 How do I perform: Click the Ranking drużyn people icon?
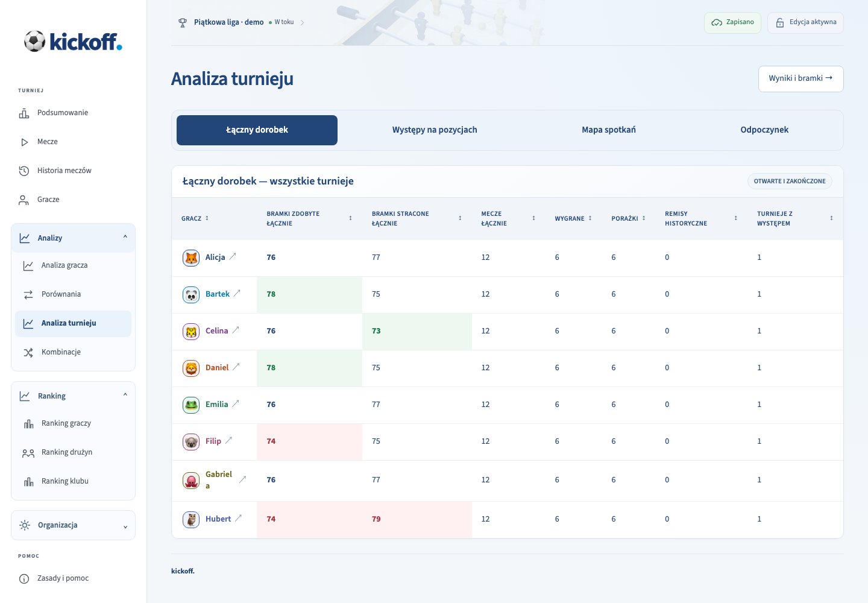pyautogui.click(x=28, y=452)
